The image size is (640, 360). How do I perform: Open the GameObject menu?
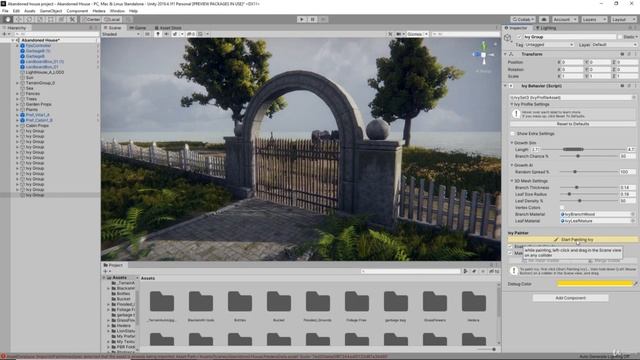(51, 11)
